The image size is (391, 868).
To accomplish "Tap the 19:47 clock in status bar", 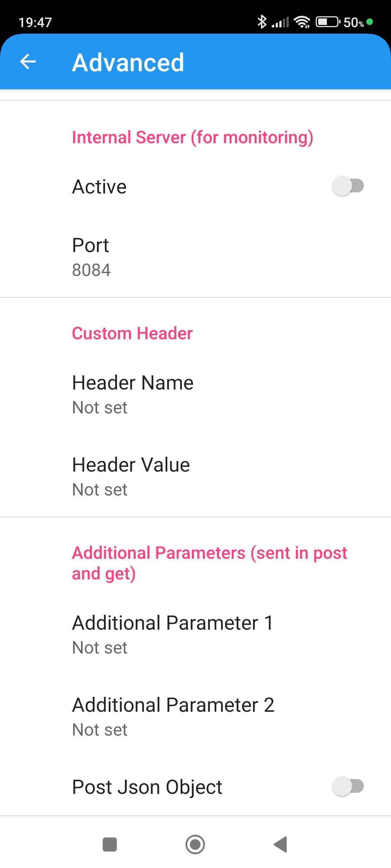I will click(35, 22).
